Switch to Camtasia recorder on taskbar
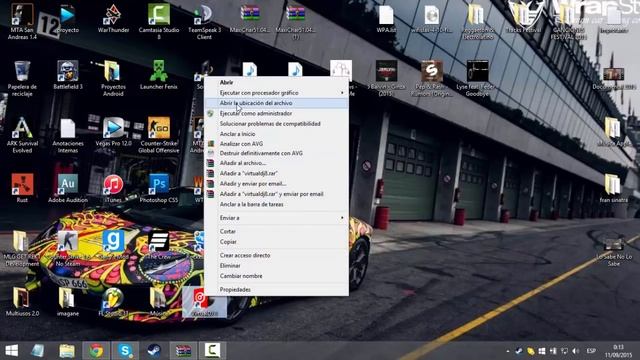The image size is (640, 360). pyautogui.click(x=212, y=351)
